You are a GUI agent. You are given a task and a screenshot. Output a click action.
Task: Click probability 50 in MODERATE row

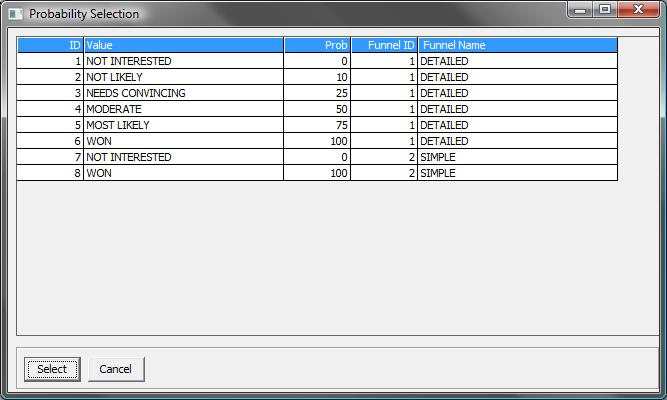click(x=317, y=109)
